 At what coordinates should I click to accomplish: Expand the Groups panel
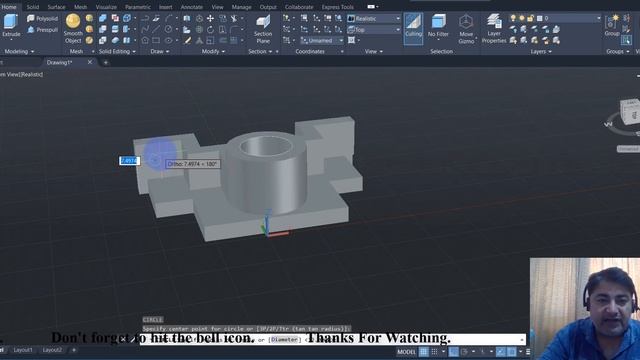click(x=618, y=51)
